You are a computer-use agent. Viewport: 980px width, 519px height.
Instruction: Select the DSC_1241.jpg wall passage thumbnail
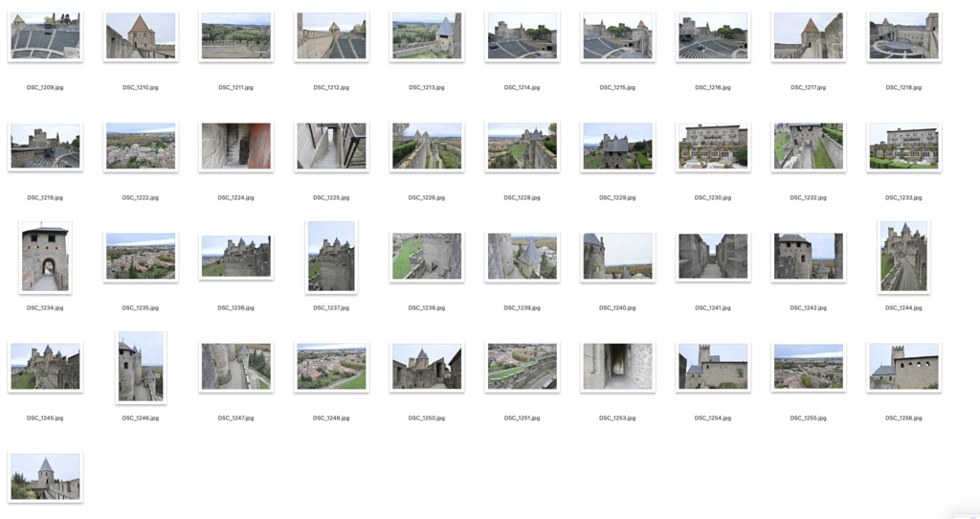713,257
